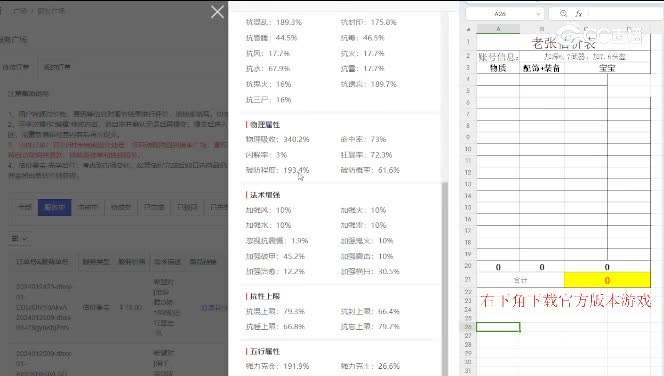The height and width of the screenshot is (376, 664).
Task: Click the 五行属性 section heading
Action: [265, 351]
